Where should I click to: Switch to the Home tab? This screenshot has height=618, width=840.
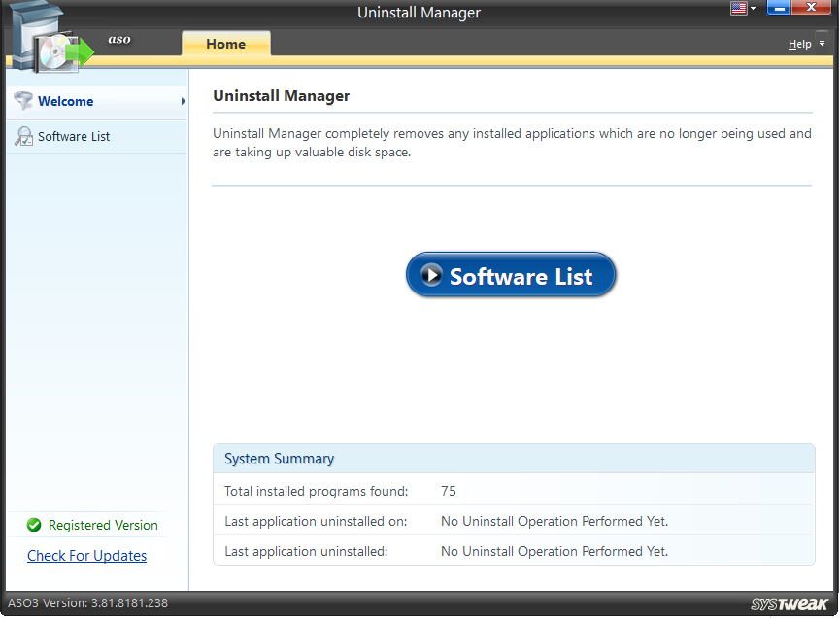[x=225, y=44]
